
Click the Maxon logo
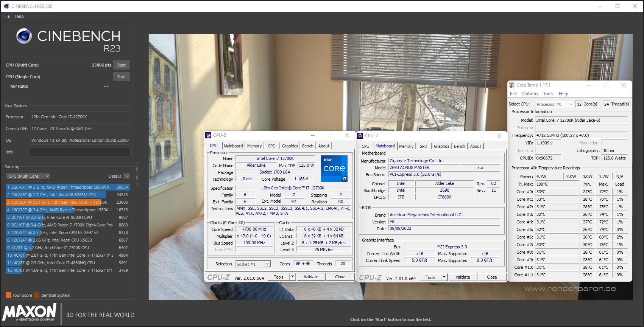[x=30, y=312]
